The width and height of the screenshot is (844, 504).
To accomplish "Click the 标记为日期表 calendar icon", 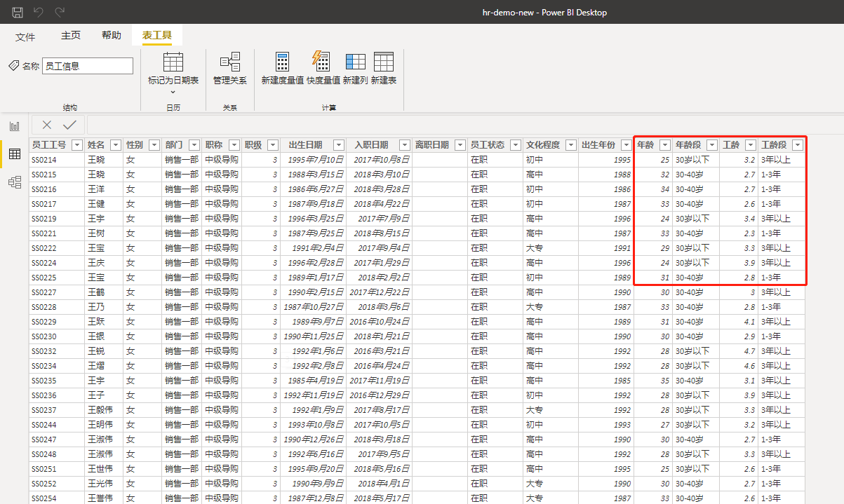I will [x=173, y=62].
